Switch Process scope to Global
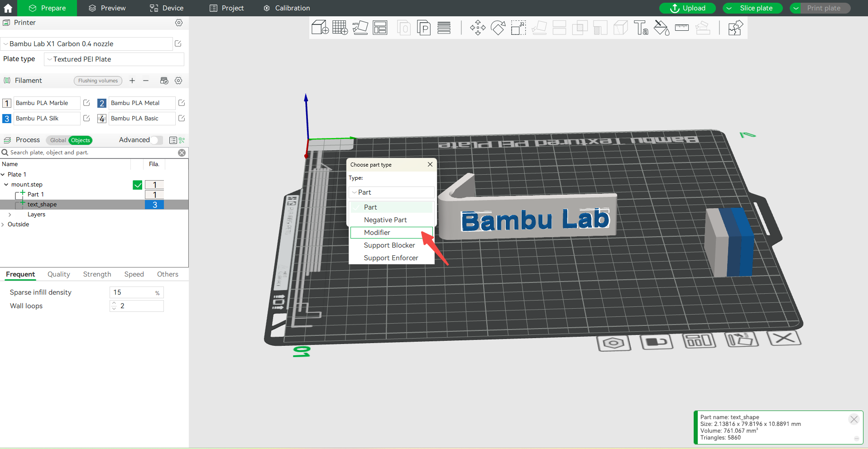The height and width of the screenshot is (449, 868). tap(58, 140)
